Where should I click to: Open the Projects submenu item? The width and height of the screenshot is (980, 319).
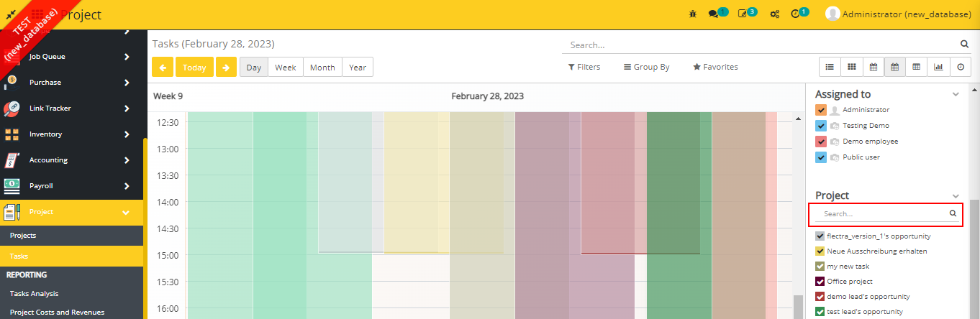point(72,235)
